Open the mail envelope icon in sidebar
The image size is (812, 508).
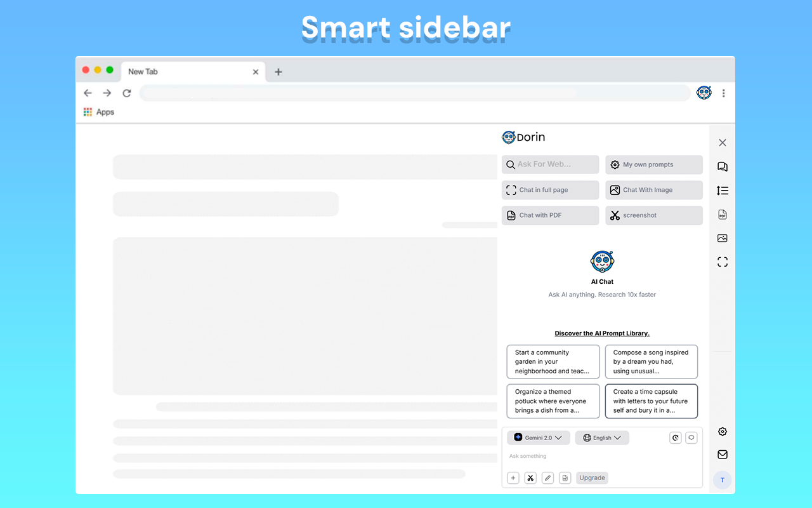[x=723, y=455]
